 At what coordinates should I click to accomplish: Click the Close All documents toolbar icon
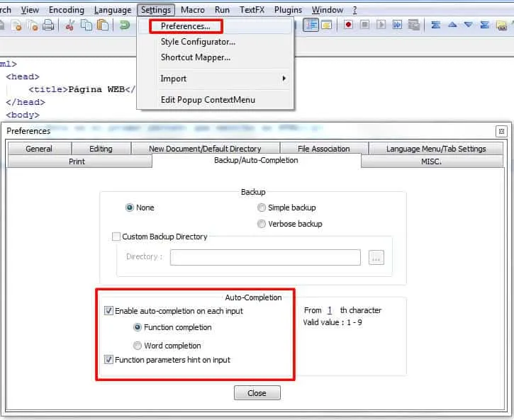[x=32, y=25]
